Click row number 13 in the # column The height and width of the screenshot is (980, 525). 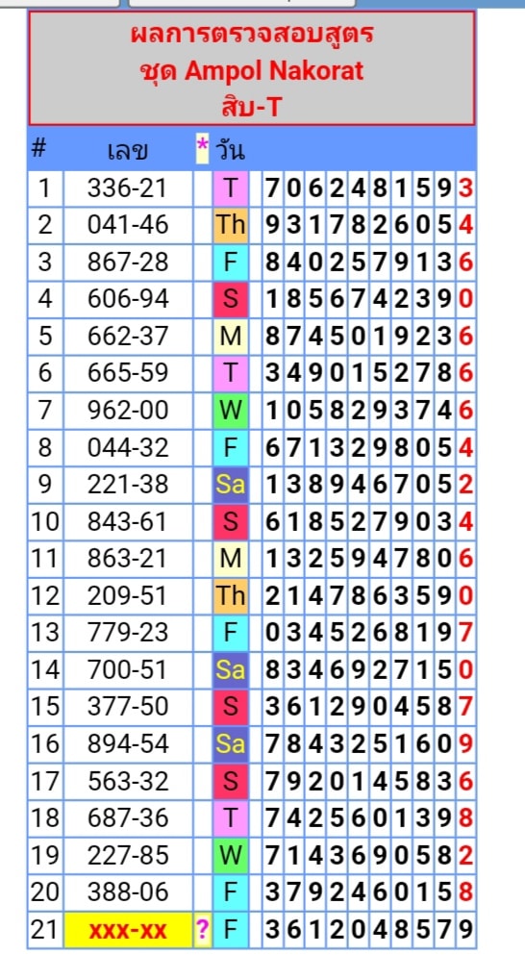point(45,633)
